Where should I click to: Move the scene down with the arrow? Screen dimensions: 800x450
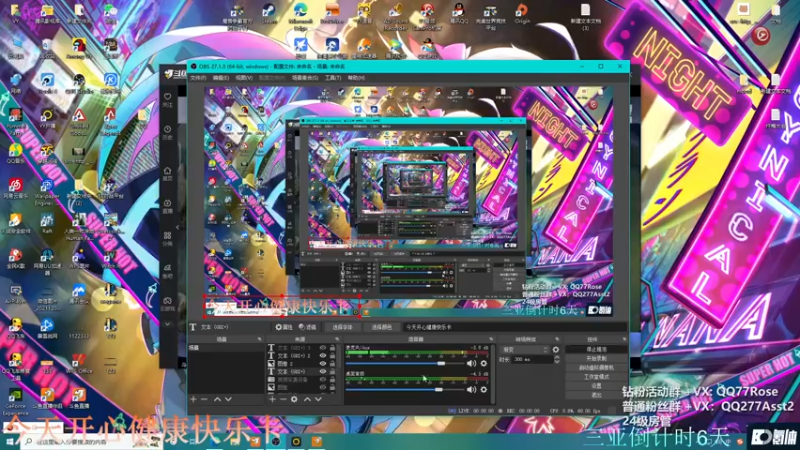pyautogui.click(x=228, y=399)
